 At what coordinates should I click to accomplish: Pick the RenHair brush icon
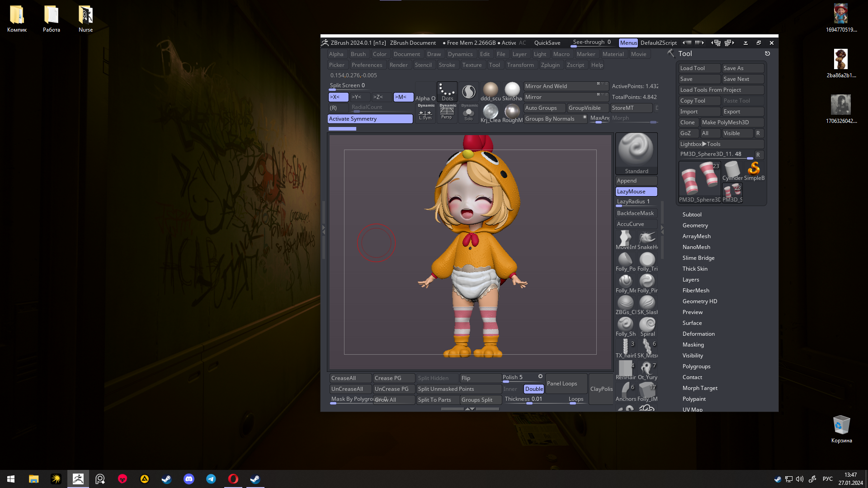pos(625,370)
